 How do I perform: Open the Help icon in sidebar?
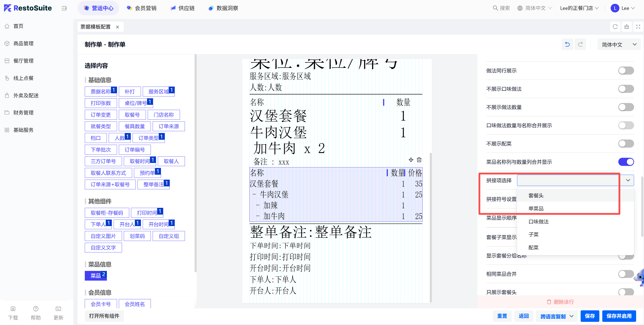(x=36, y=309)
